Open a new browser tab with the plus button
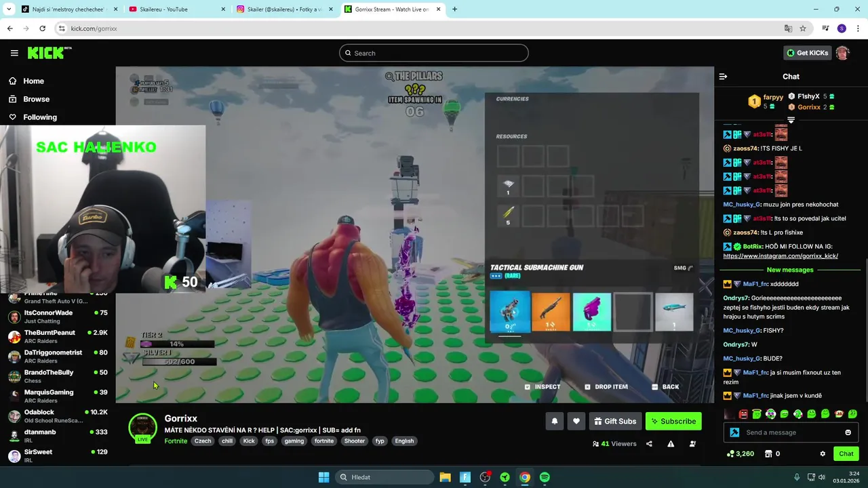868x488 pixels. [454, 9]
